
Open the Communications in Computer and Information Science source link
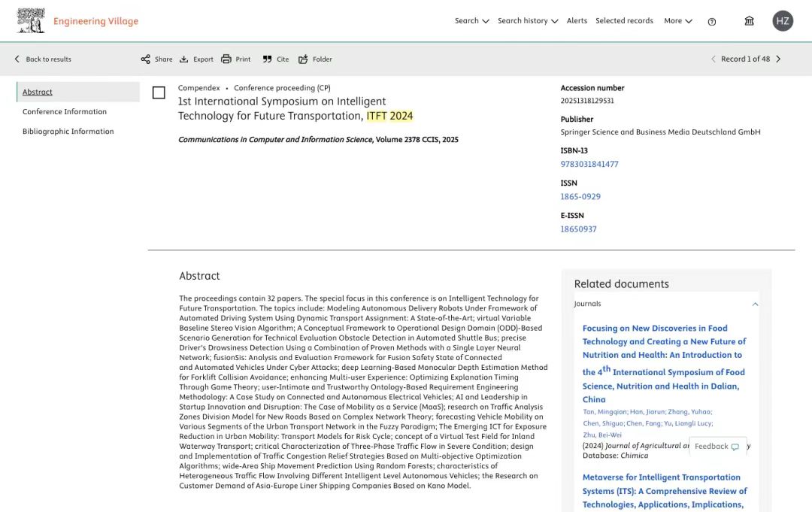pos(275,140)
